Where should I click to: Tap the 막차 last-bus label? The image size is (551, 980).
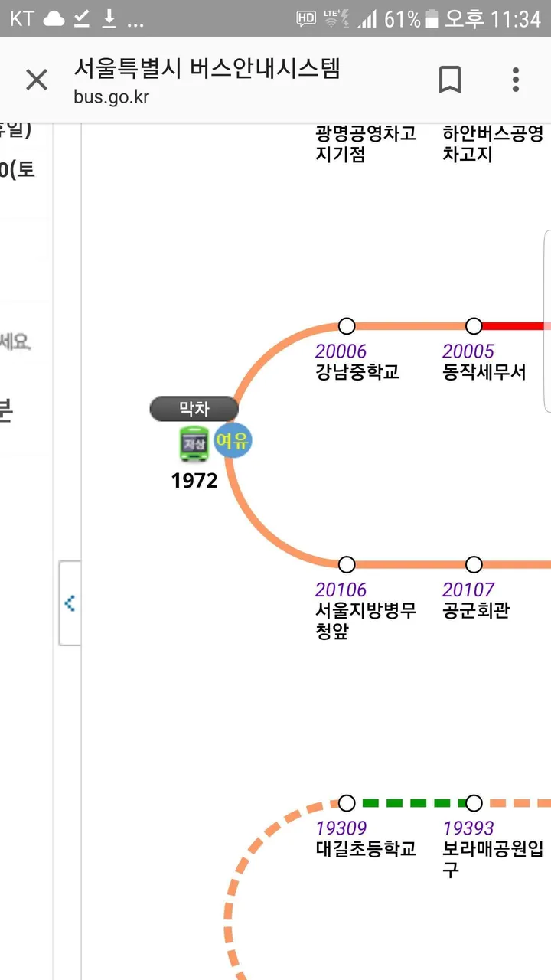(194, 409)
